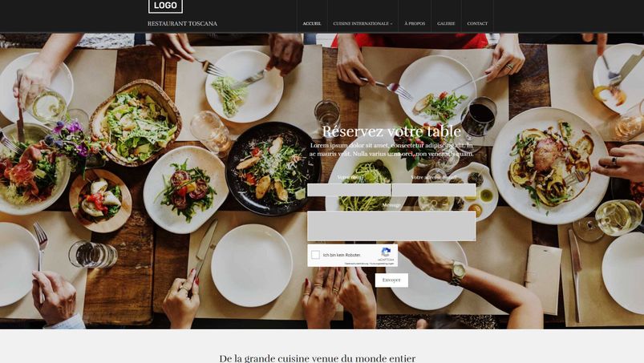This screenshot has width=644, height=363.
Task: Go to the À propos page
Action: click(x=415, y=23)
